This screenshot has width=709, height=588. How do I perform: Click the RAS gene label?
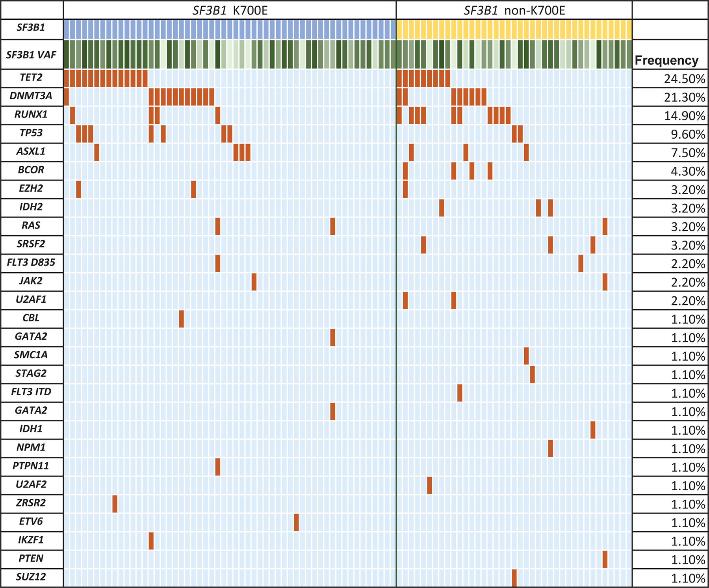coord(31,225)
